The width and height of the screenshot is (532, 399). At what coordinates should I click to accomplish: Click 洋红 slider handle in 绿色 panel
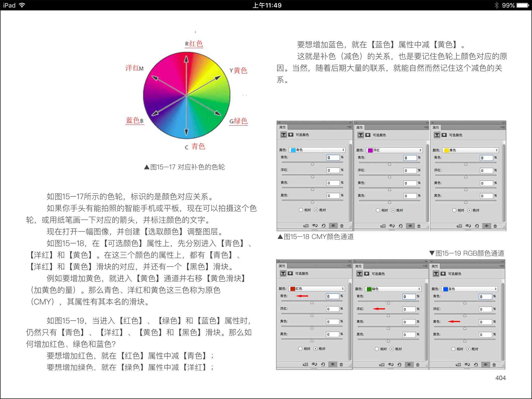388,316
